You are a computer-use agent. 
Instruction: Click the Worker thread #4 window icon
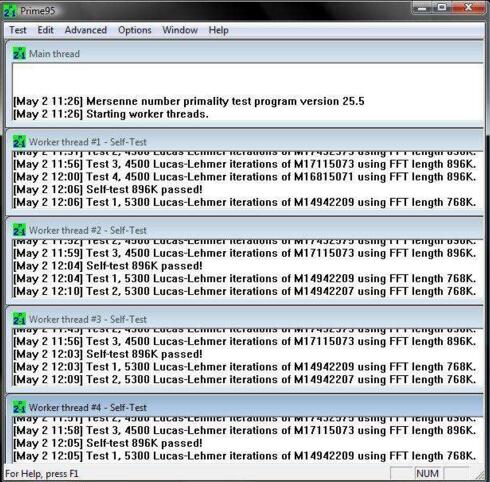[19, 407]
